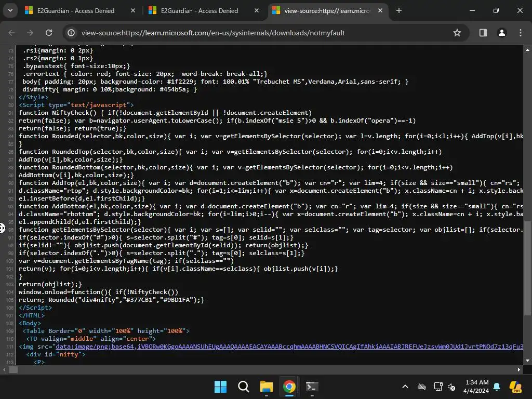Open a new tab with plus button
532x399 pixels.
click(399, 10)
